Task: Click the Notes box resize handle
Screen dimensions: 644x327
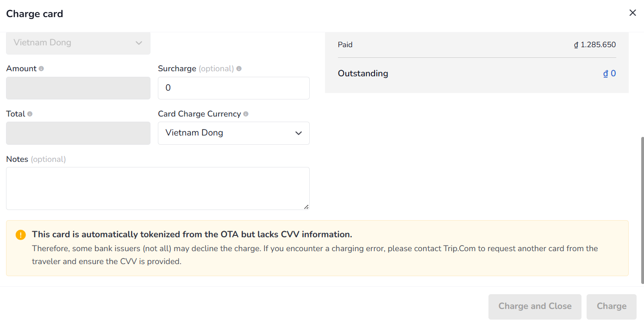Action: click(306, 207)
